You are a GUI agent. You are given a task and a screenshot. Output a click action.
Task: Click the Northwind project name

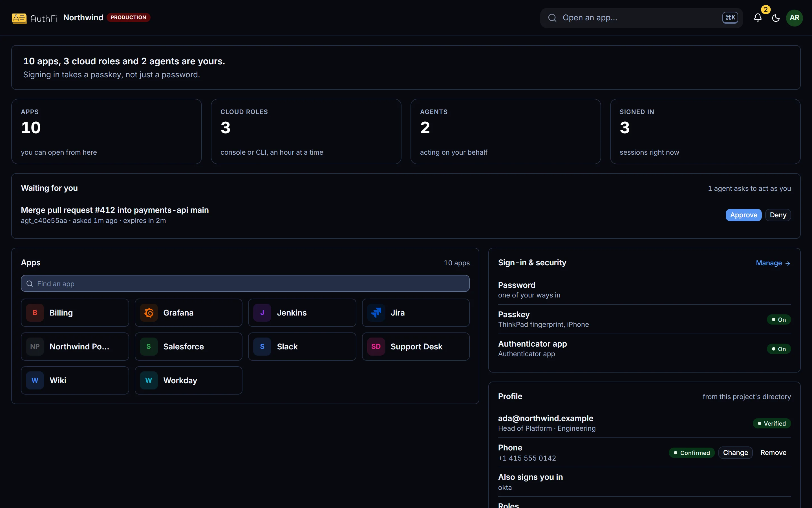[x=83, y=17]
